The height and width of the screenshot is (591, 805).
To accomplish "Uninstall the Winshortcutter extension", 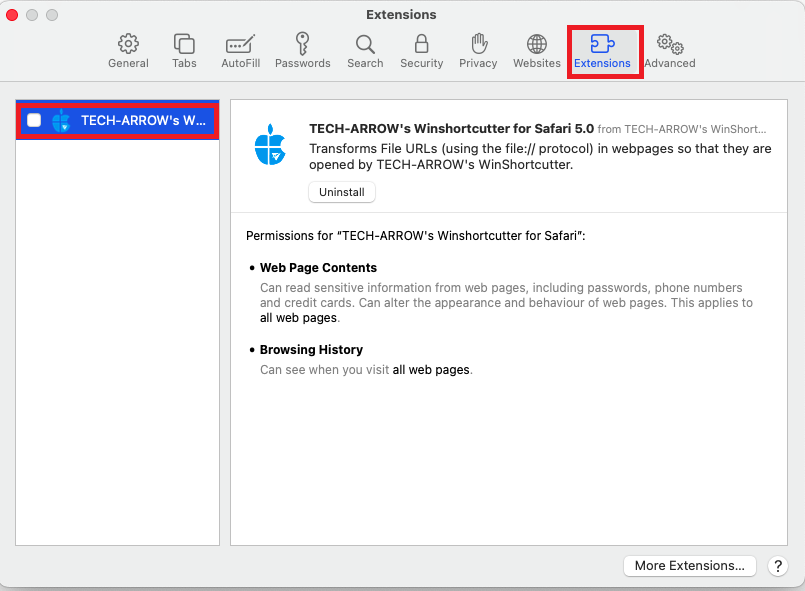I will click(x=342, y=192).
